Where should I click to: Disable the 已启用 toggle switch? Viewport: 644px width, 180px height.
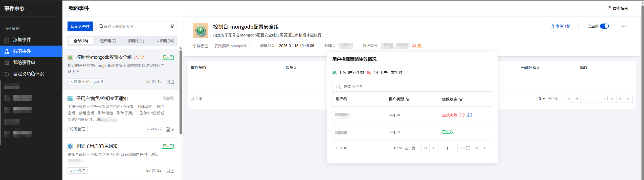coord(604,26)
